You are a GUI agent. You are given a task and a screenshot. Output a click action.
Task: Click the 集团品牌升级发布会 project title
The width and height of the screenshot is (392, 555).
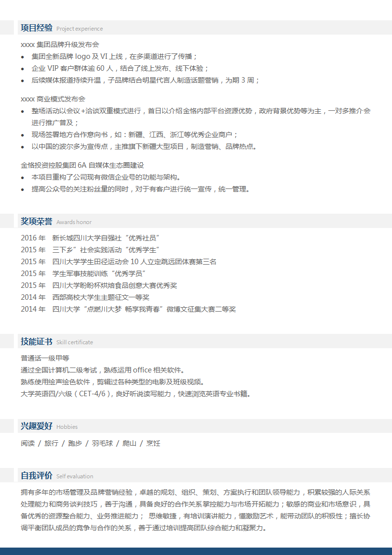60,45
